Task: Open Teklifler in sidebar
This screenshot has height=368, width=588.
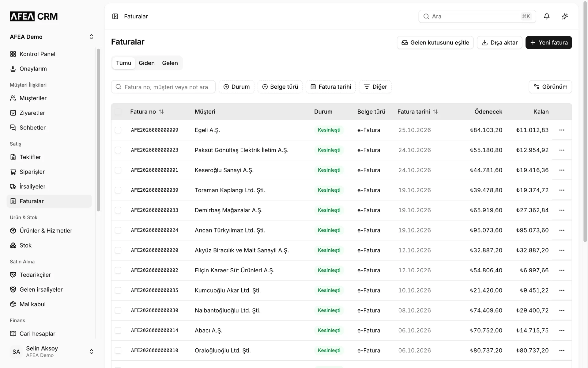Action: pos(49,157)
